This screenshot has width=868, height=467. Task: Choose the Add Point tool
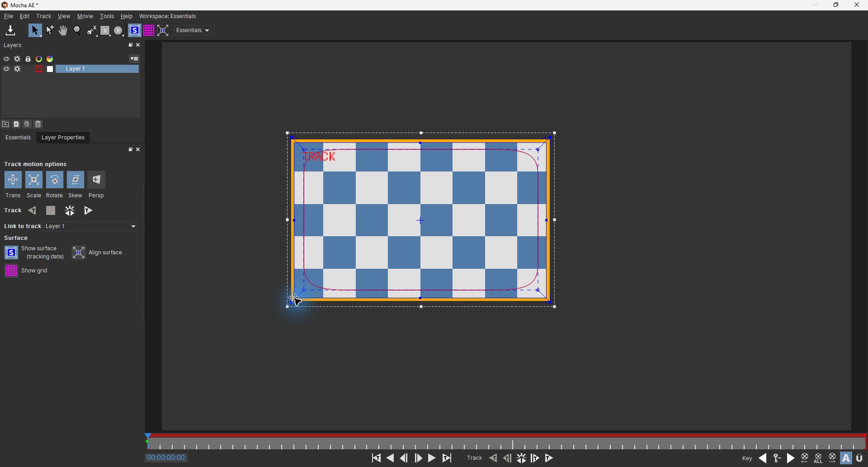click(x=50, y=30)
